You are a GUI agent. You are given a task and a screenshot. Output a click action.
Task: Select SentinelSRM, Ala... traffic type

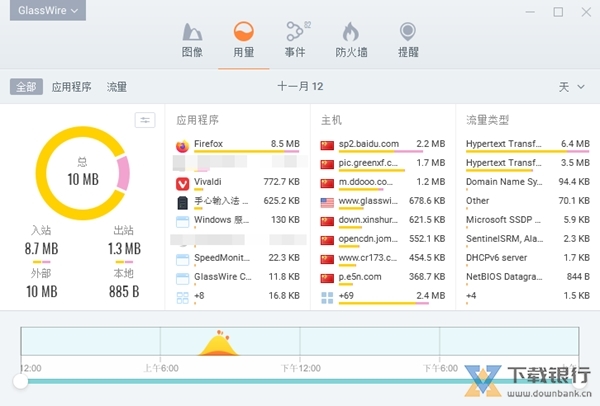click(x=528, y=241)
